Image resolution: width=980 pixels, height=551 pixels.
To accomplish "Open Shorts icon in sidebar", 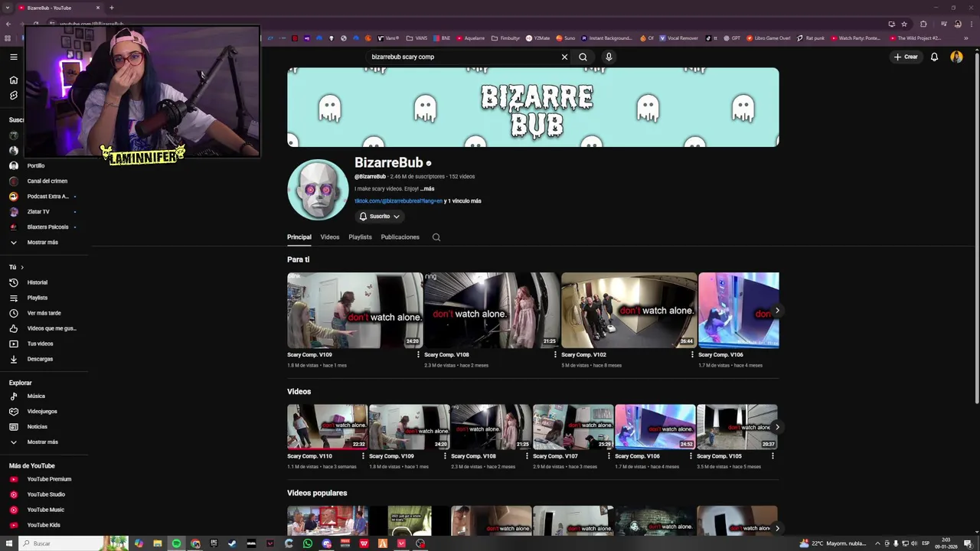I will coord(13,96).
